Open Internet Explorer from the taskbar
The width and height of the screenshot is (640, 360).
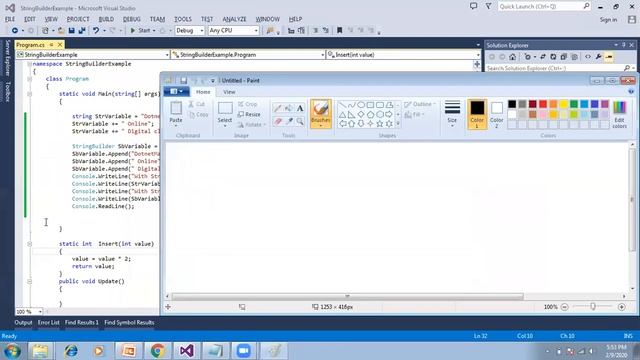(71, 351)
